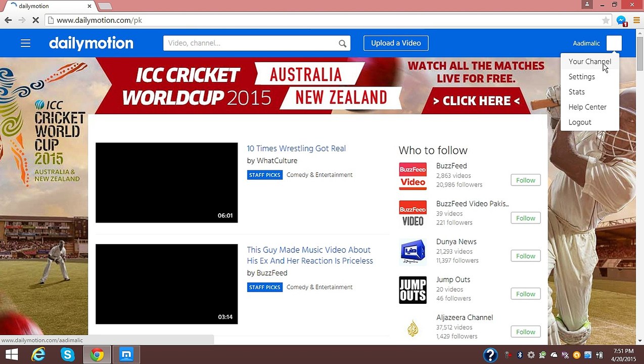
Task: Follow Aljazeera Channel
Action: [525, 332]
